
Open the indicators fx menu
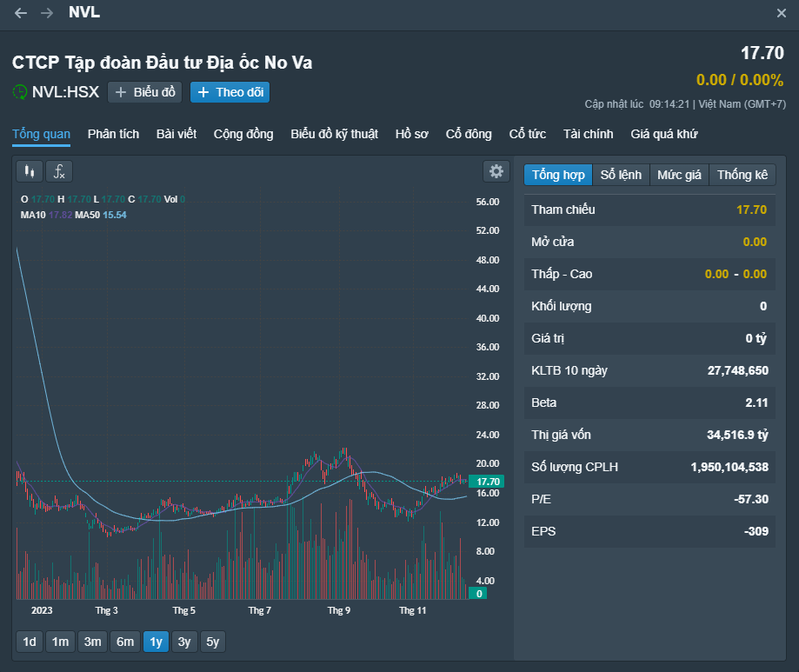click(59, 171)
